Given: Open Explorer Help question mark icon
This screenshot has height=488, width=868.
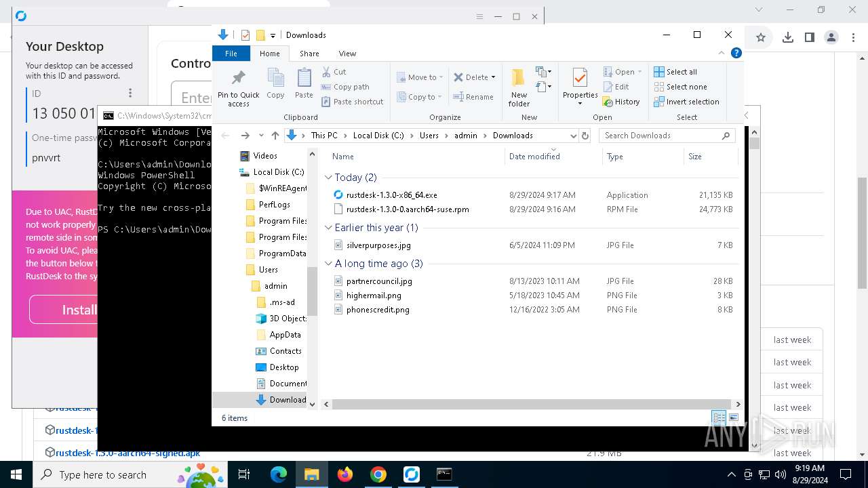Looking at the screenshot, I should point(736,53).
